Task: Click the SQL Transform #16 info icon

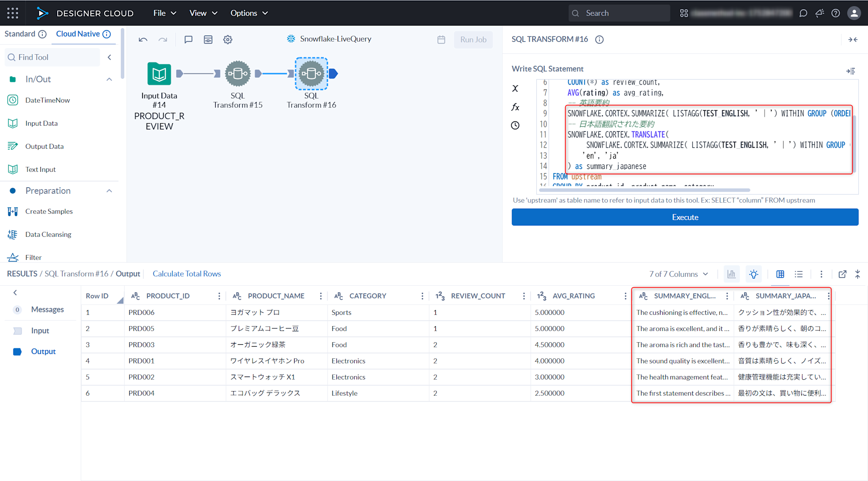Action: pos(599,39)
